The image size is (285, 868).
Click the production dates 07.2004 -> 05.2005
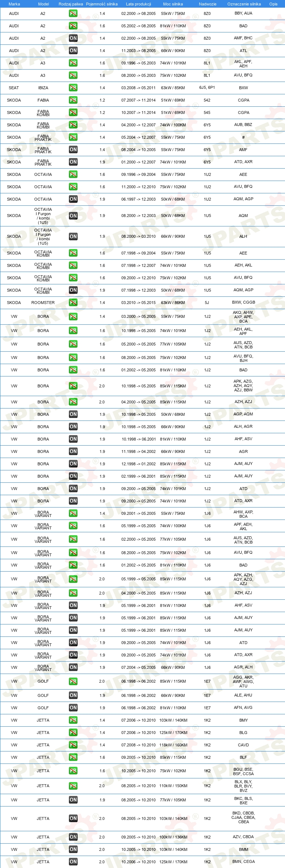click(138, 667)
